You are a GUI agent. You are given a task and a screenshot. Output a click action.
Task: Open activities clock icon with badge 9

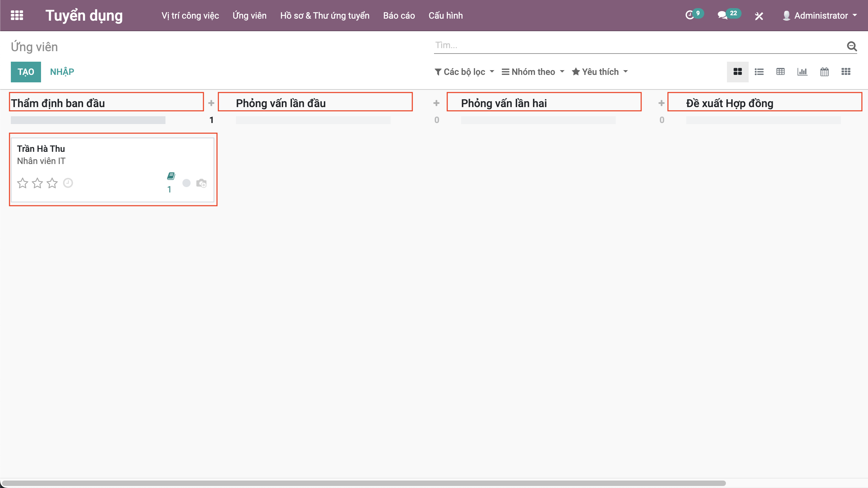tap(690, 15)
